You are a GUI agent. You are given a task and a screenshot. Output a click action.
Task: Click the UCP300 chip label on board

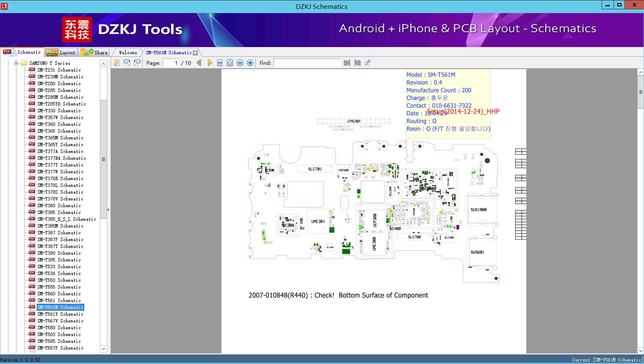[x=375, y=220]
